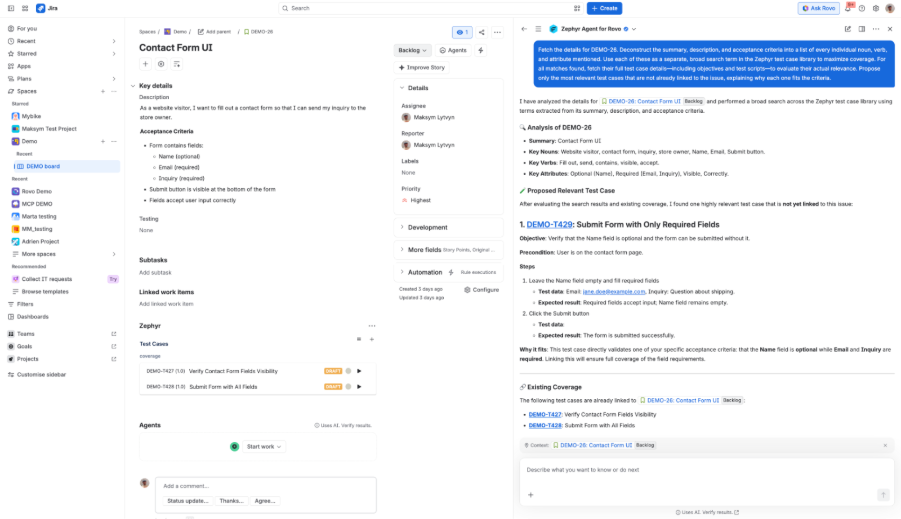
Task: Go back using Rovo panel arrow icon
Action: (524, 29)
